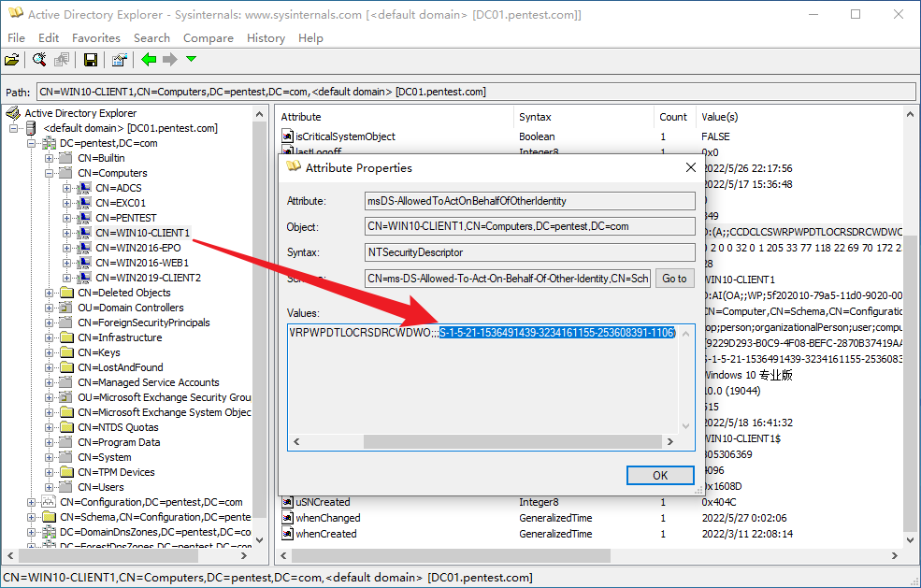Click the CN=PENTEST computer icon
This screenshot has height=588, width=921.
[x=84, y=218]
